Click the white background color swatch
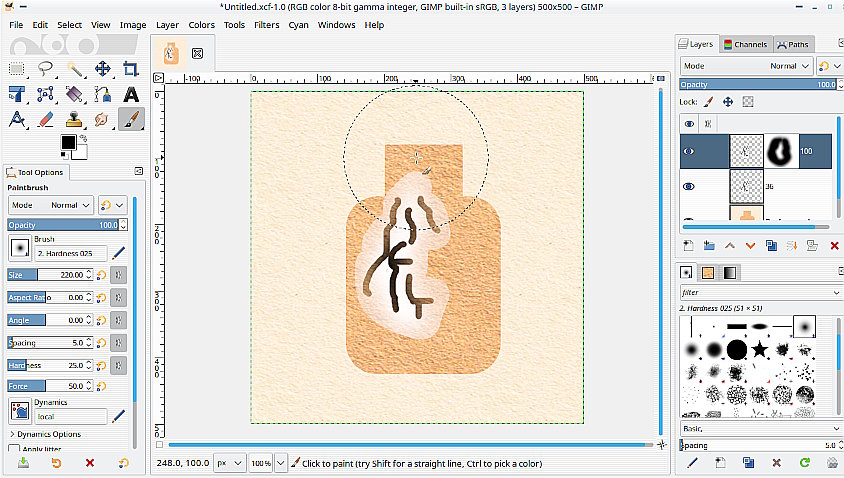The image size is (844, 478). [x=81, y=153]
